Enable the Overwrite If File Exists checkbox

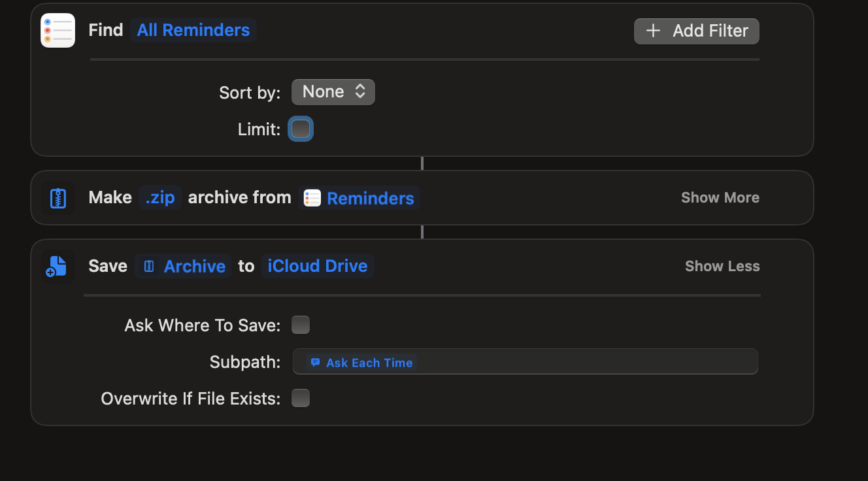click(x=300, y=398)
